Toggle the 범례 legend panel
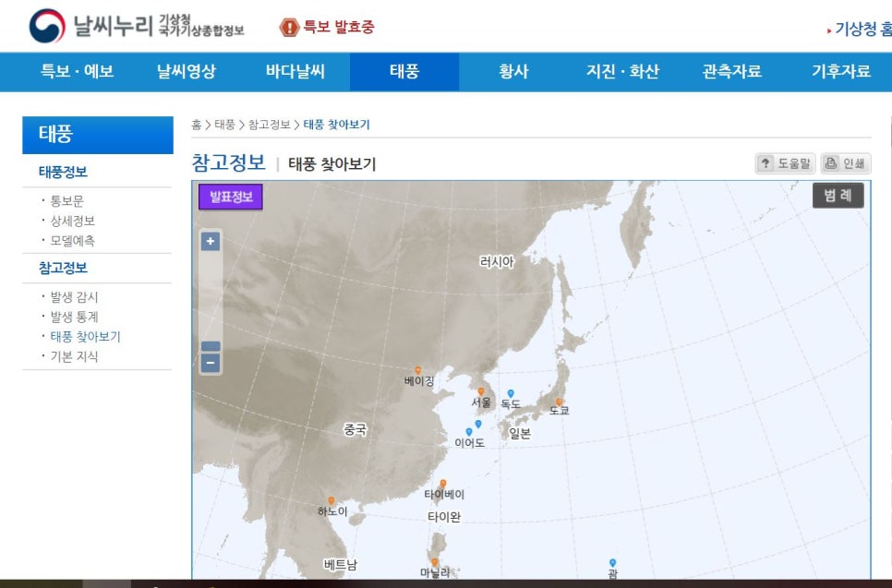Viewport: 892px width, 588px height. coord(838,195)
